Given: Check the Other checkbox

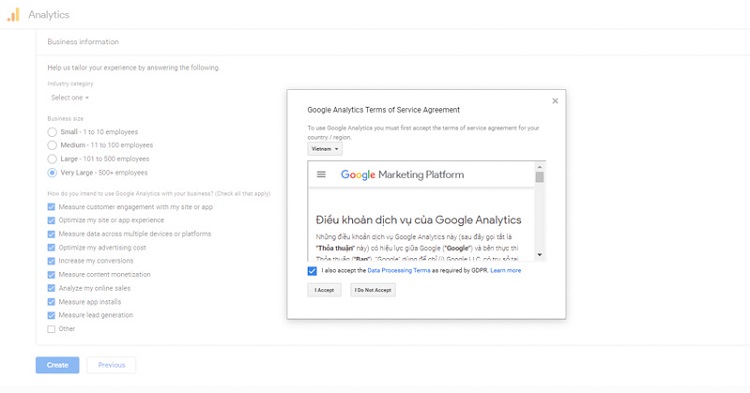Looking at the screenshot, I should 51,329.
